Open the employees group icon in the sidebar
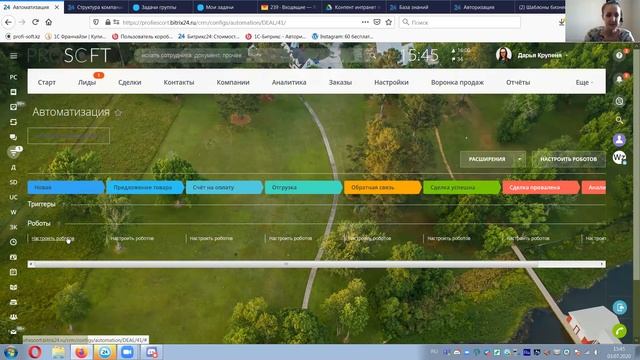 pos(13,317)
